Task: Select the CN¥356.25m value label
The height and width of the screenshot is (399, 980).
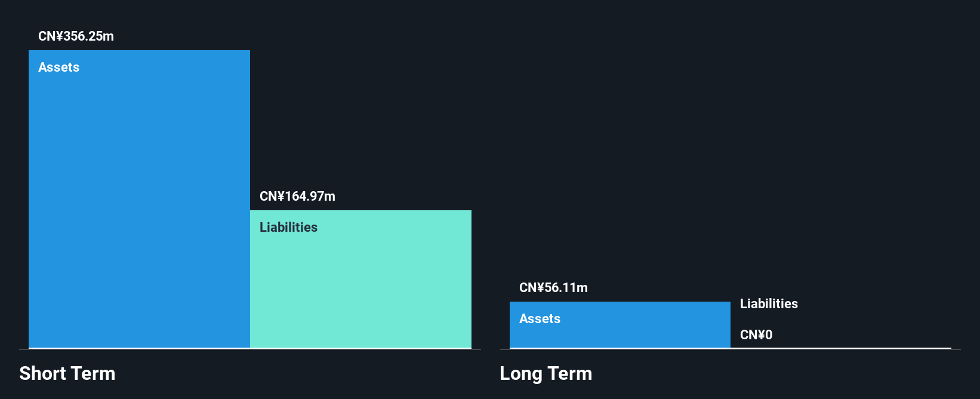Action: click(76, 36)
